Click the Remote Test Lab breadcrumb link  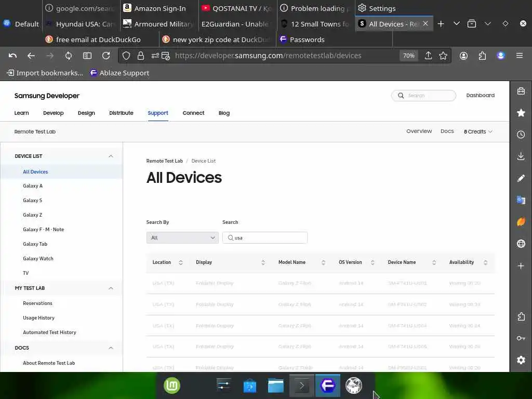165,161
